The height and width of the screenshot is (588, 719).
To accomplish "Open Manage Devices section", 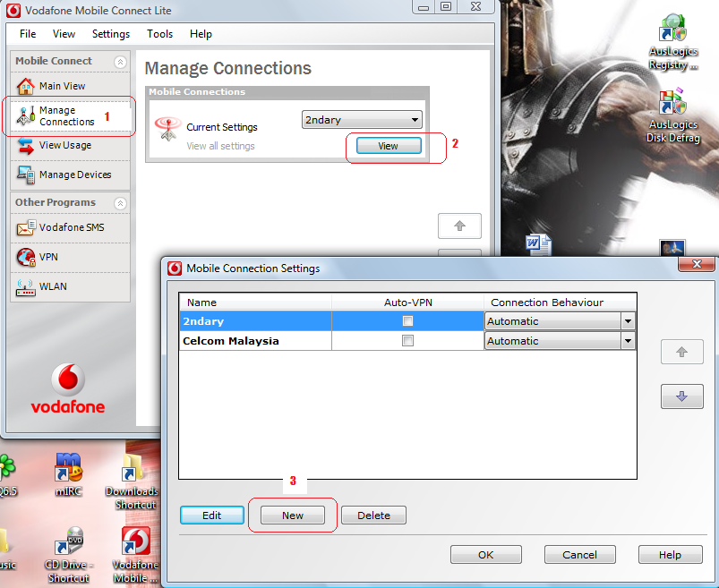I will pyautogui.click(x=74, y=175).
